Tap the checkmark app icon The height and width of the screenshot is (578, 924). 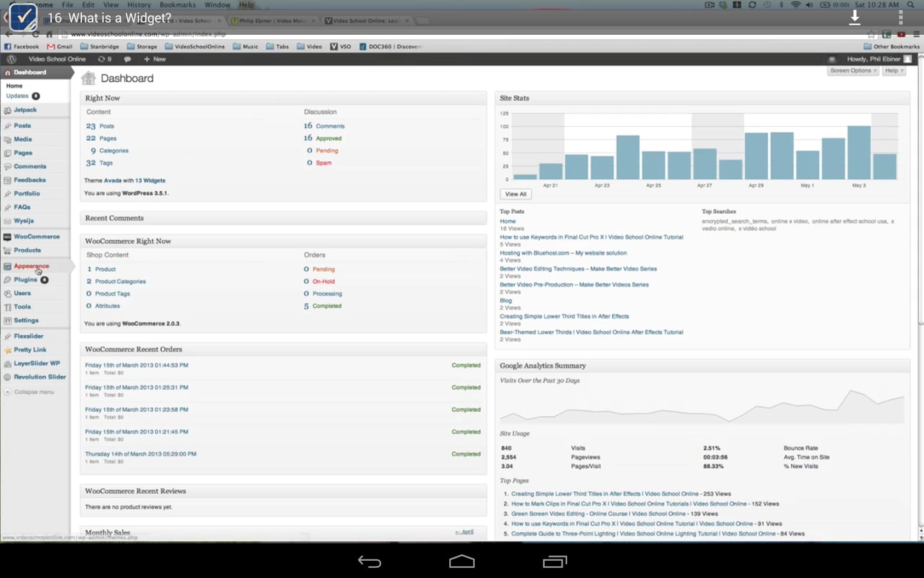pyautogui.click(x=22, y=17)
